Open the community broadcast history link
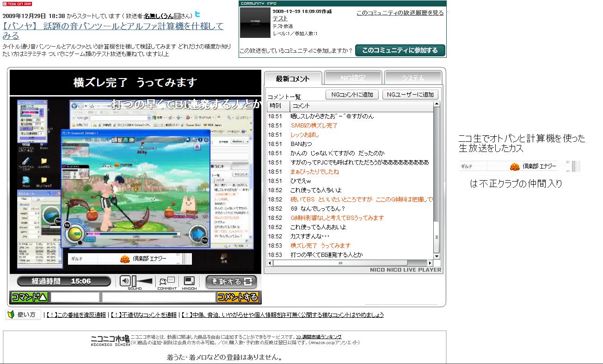Viewport: 603px width, 364px height. pos(400,13)
